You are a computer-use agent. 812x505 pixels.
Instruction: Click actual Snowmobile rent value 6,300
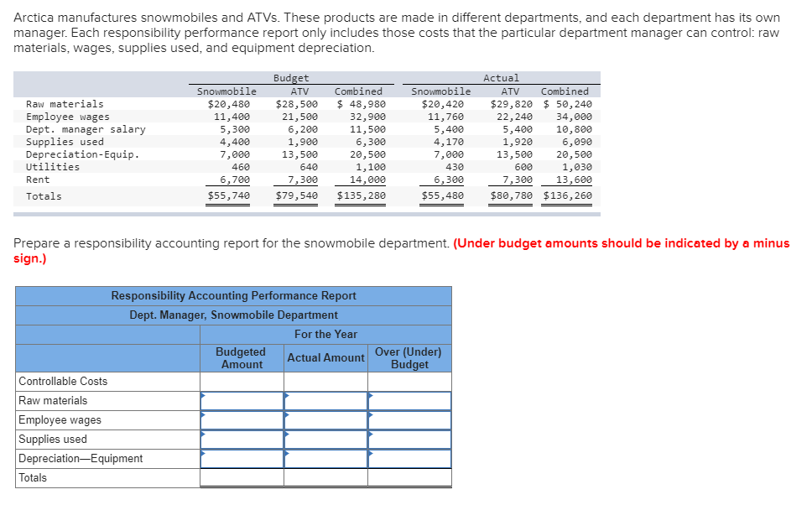tap(449, 180)
